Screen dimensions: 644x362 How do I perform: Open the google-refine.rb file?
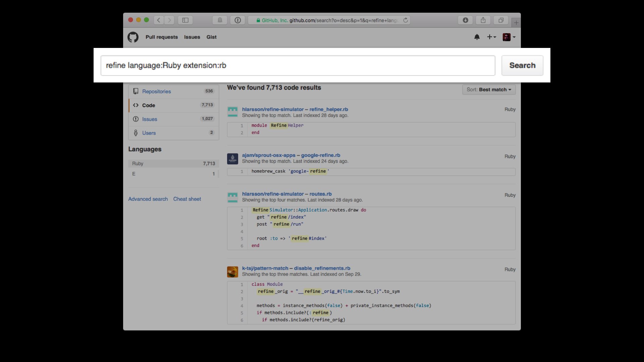[321, 155]
